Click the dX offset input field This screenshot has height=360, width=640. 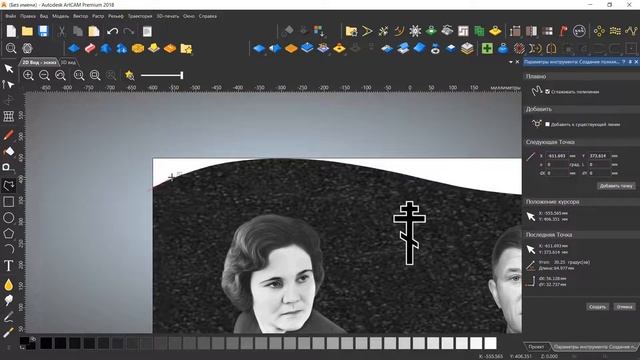tap(557, 173)
